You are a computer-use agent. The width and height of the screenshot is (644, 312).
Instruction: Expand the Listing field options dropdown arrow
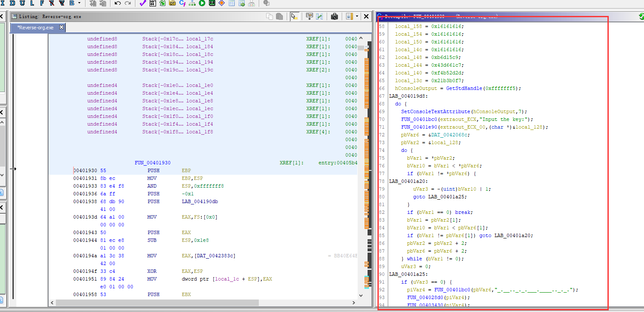click(x=357, y=16)
